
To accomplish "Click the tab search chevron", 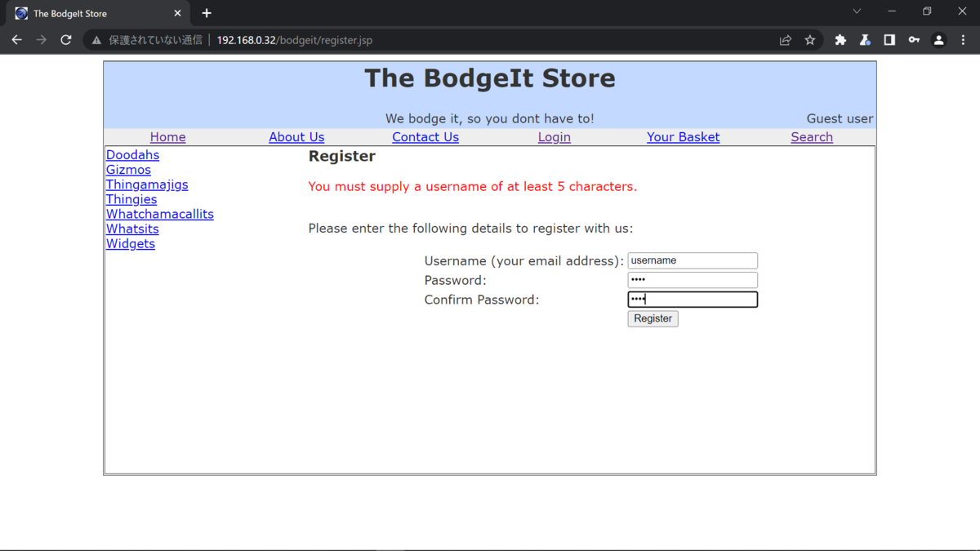I will point(857,11).
